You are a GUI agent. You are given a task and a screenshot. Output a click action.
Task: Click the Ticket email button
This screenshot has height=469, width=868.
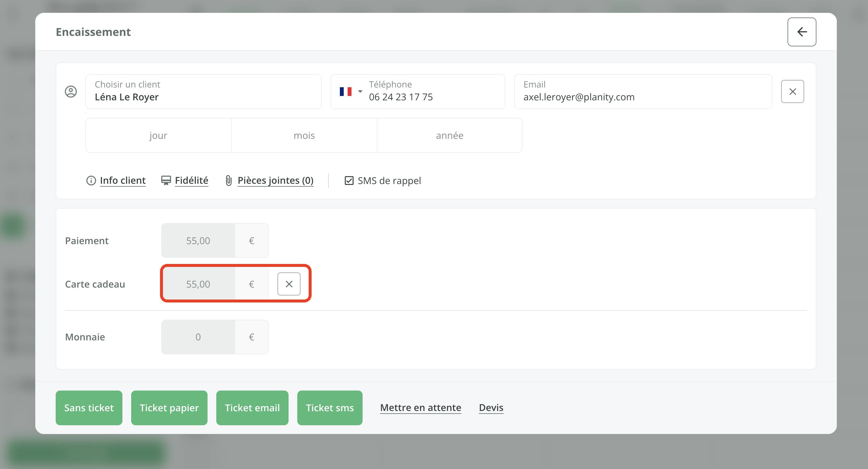coord(252,408)
